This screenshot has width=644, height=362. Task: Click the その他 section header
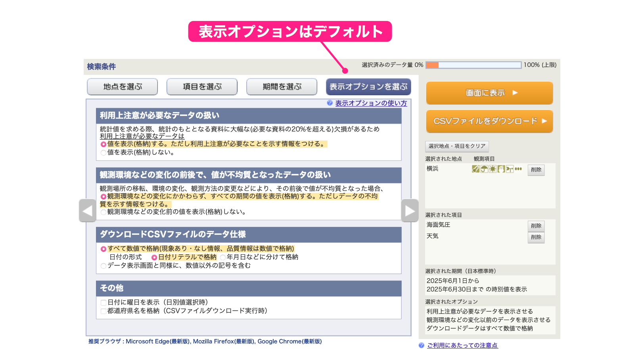(249, 288)
